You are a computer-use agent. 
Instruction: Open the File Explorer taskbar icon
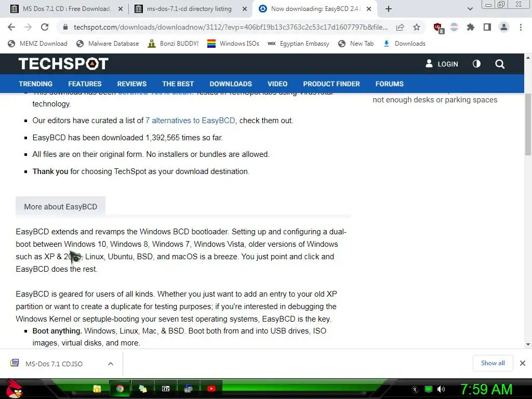pos(97,389)
